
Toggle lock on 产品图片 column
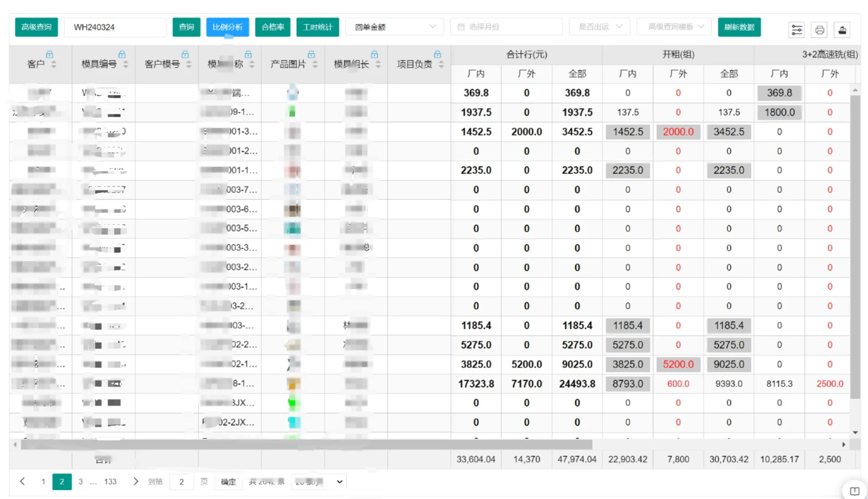pos(311,54)
